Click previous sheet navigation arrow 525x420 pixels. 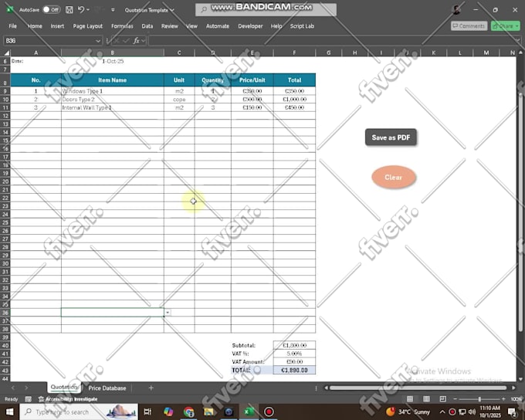(13, 388)
